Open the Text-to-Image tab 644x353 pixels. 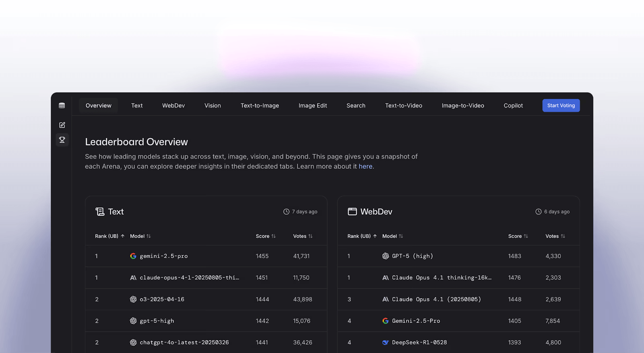coord(260,106)
